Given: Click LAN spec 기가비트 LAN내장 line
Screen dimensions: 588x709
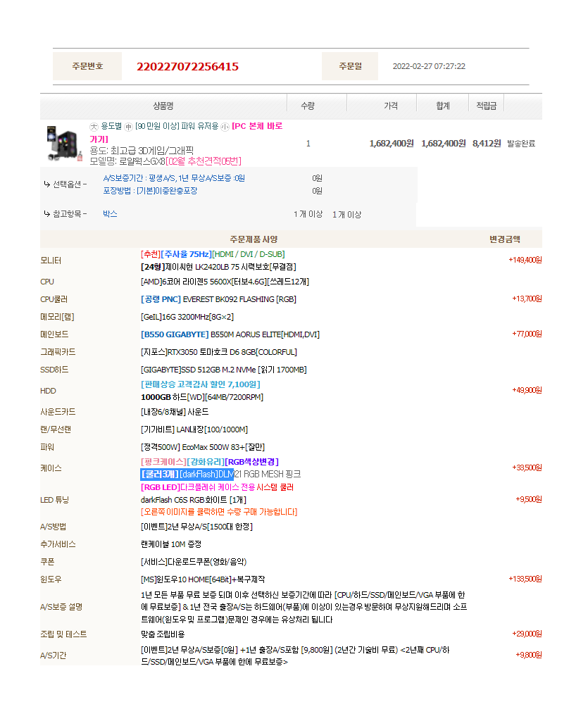Looking at the screenshot, I should [x=194, y=429].
